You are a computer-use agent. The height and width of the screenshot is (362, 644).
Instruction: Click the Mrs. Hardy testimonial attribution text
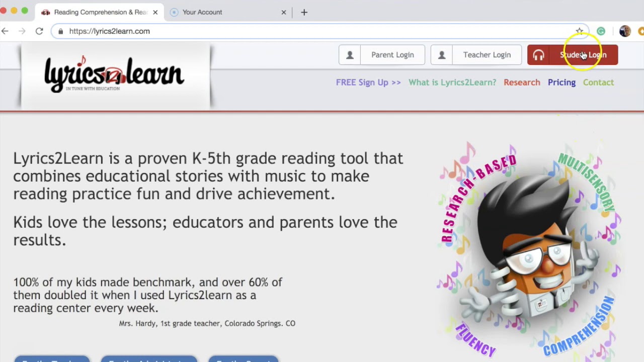(207, 323)
